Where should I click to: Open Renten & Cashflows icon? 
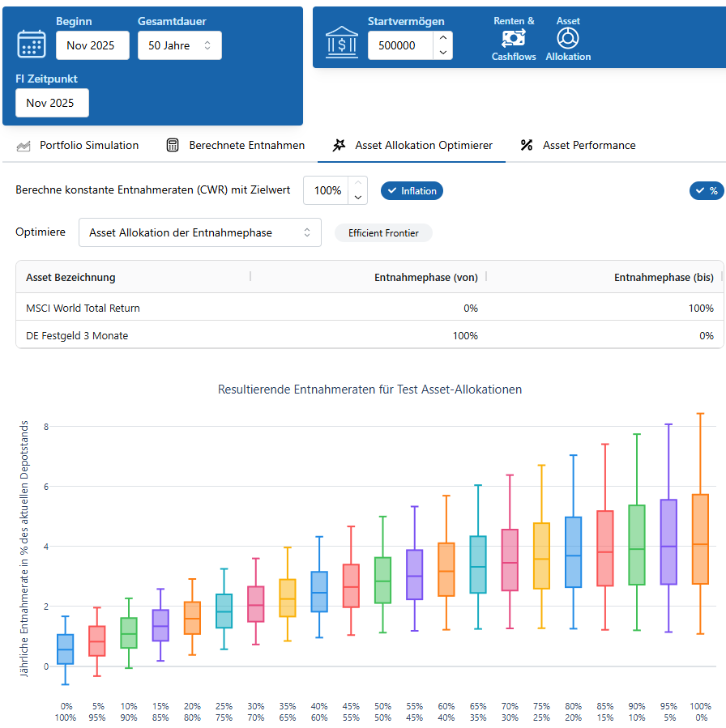(514, 38)
